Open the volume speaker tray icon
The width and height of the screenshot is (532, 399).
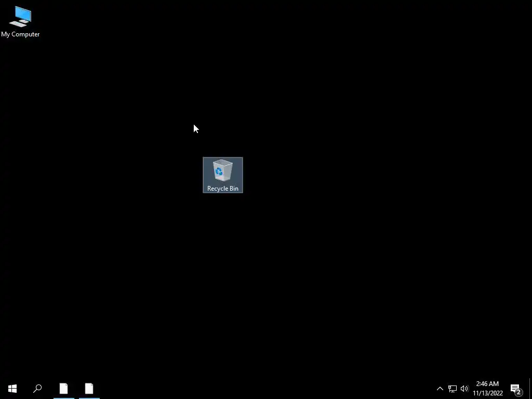click(464, 389)
